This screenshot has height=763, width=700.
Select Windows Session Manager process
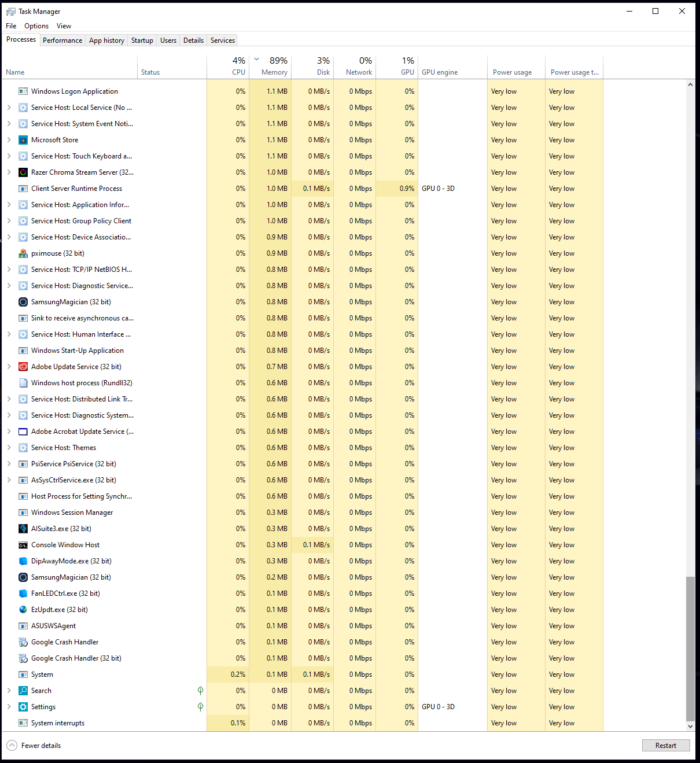point(303,513)
